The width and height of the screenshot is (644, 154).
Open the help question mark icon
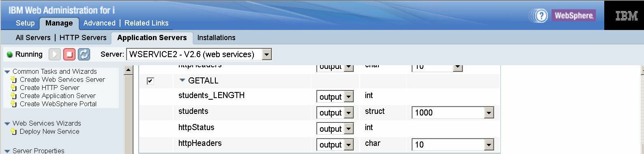[x=541, y=16]
